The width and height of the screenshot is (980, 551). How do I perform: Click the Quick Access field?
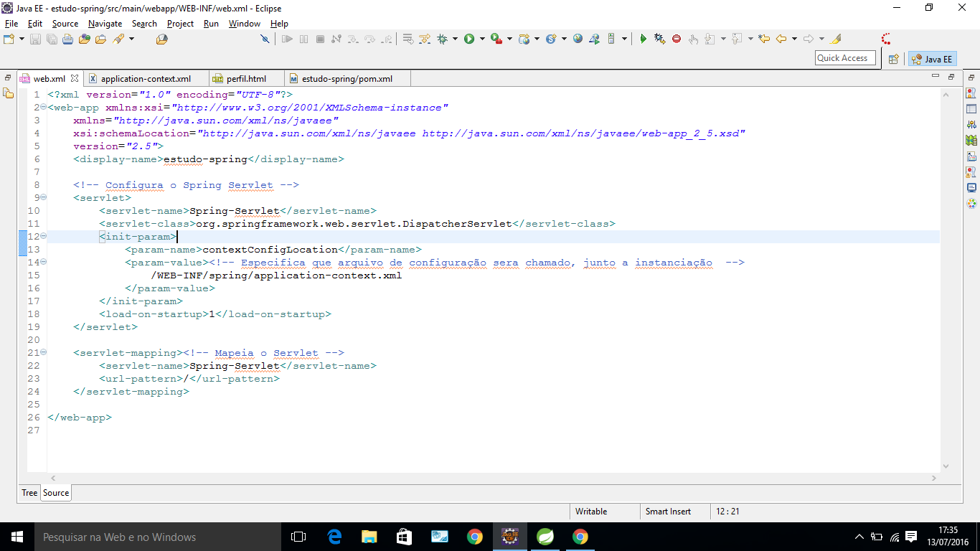click(x=845, y=58)
